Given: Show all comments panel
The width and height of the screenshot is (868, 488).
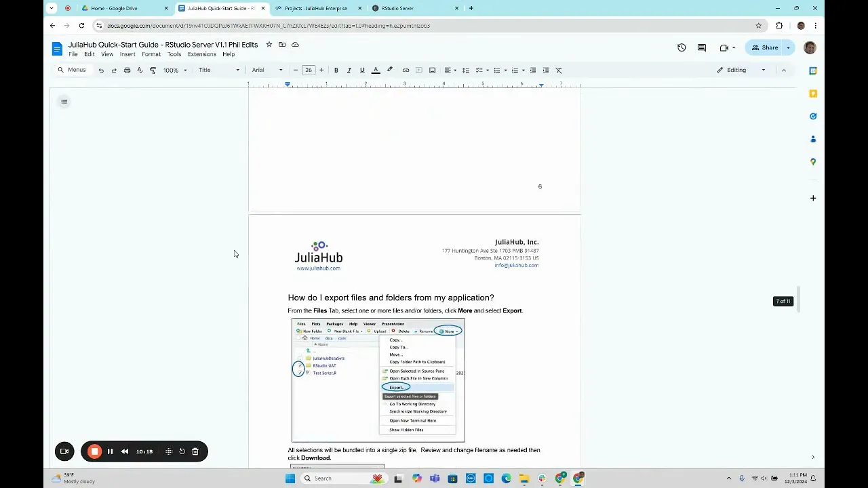Looking at the screenshot, I should click(702, 47).
